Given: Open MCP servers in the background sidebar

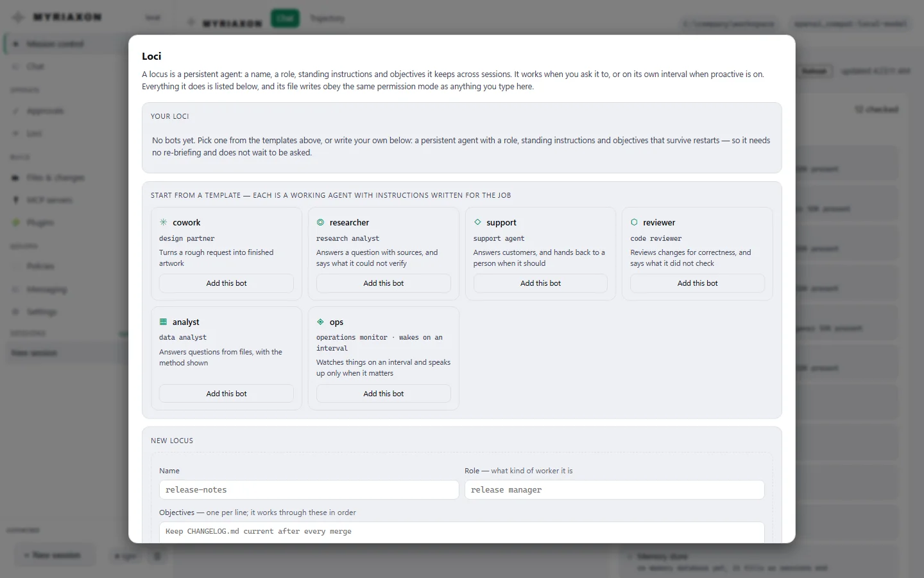Looking at the screenshot, I should point(49,200).
